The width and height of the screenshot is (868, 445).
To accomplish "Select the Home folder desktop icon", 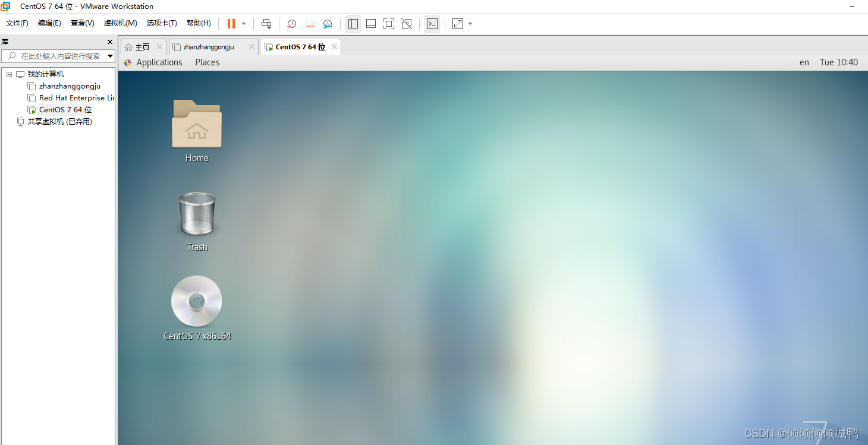I will coord(197,130).
